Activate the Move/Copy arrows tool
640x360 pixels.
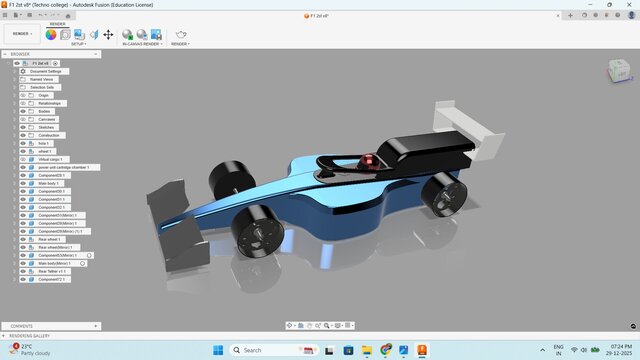click(x=108, y=35)
